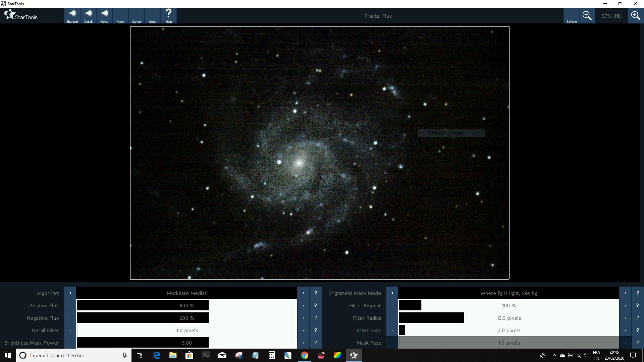
Task: Decrease Brightness Mask Power
Action: pos(70,343)
